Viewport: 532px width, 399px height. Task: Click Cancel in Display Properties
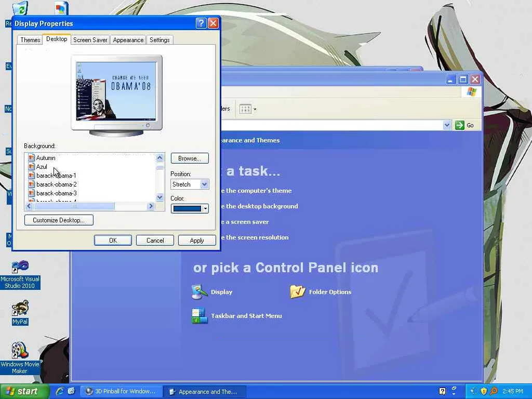tap(155, 240)
